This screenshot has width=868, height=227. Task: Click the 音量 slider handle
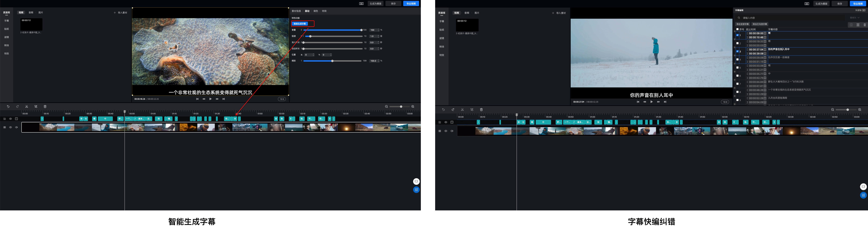tap(361, 30)
